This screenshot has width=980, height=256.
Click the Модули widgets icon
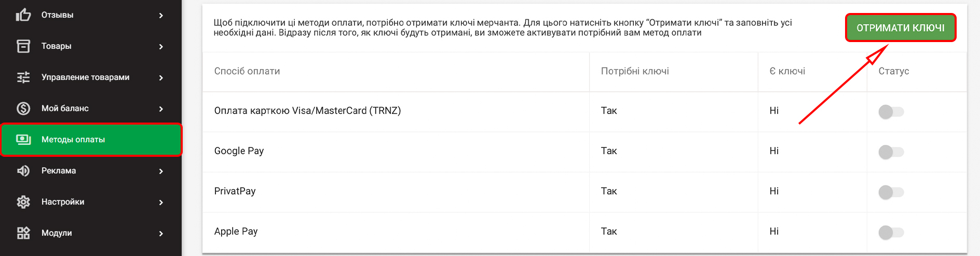pos(23,233)
